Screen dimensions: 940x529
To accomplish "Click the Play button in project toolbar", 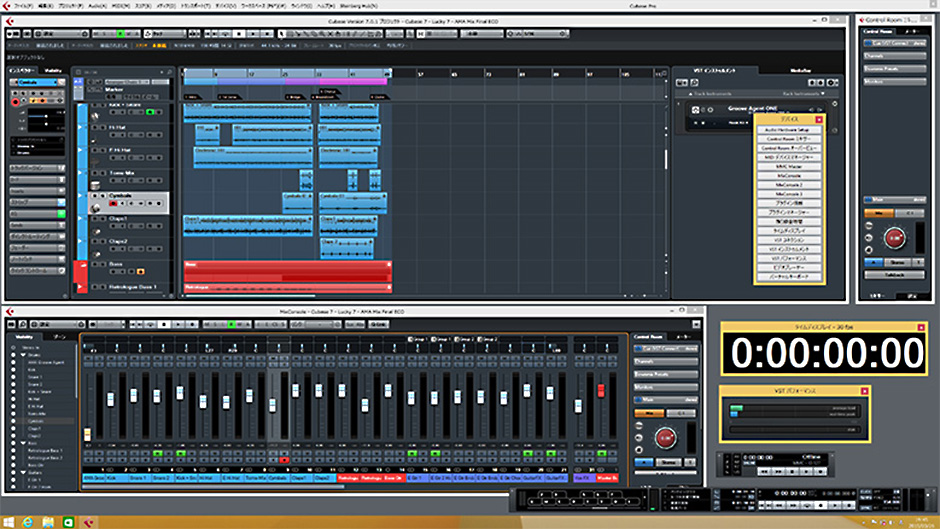I will click(x=253, y=34).
